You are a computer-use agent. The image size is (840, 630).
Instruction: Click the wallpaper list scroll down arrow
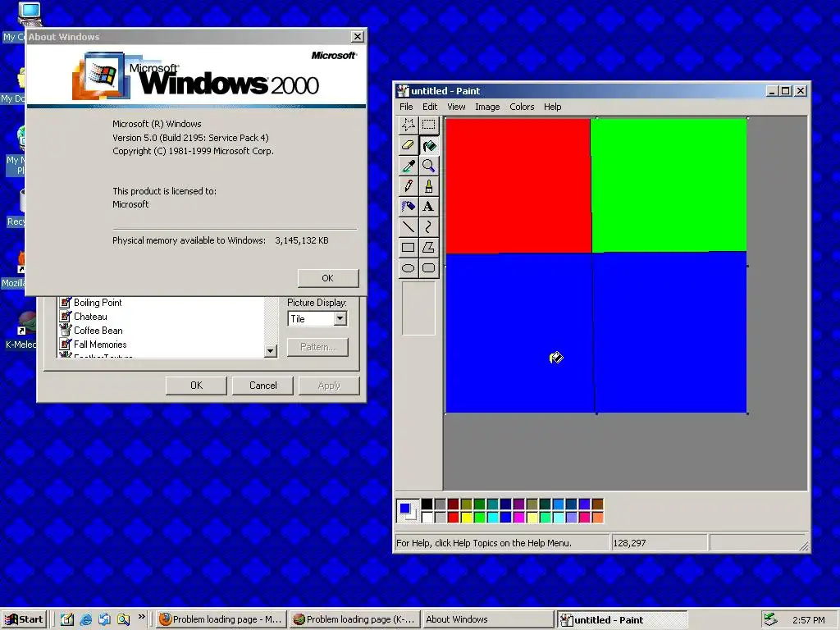coord(271,351)
